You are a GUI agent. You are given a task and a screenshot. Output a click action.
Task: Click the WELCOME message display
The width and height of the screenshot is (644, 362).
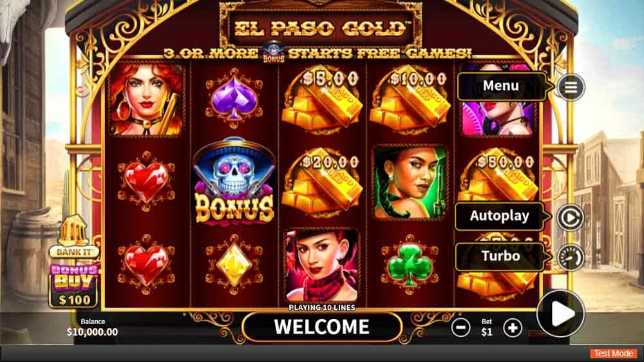point(322,327)
